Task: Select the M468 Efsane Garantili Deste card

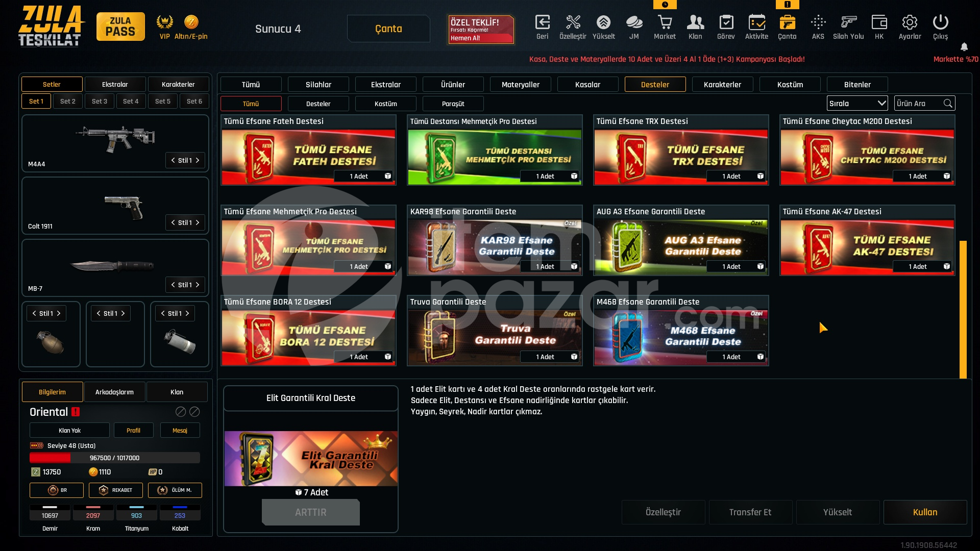Action: (681, 331)
